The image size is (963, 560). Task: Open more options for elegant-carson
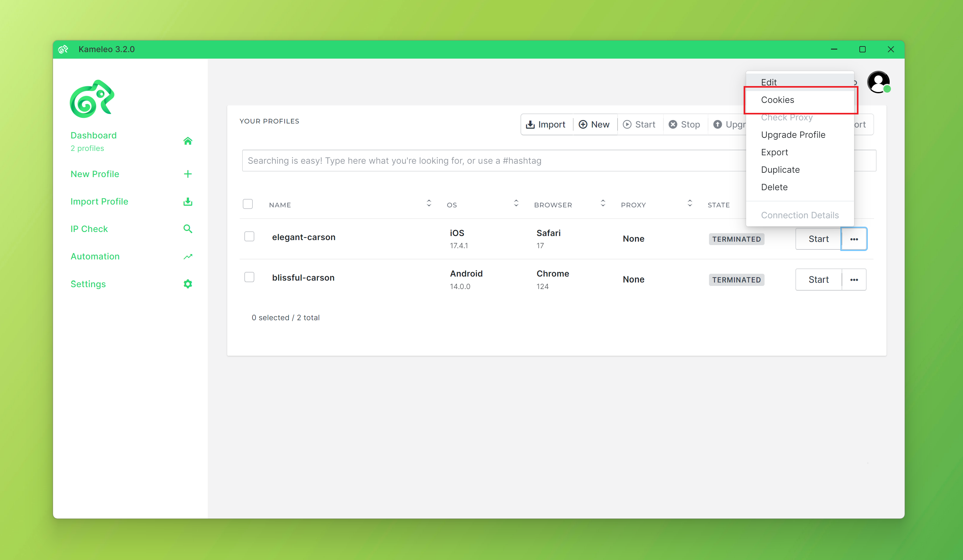click(854, 239)
